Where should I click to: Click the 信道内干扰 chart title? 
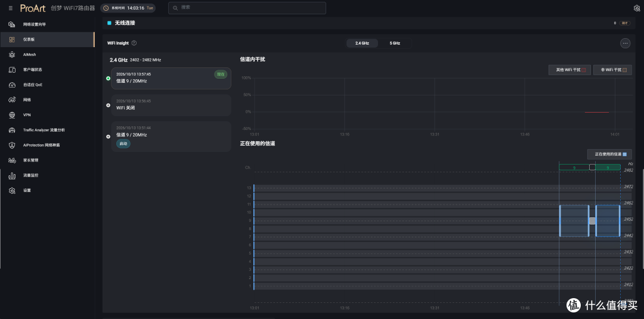pyautogui.click(x=253, y=60)
